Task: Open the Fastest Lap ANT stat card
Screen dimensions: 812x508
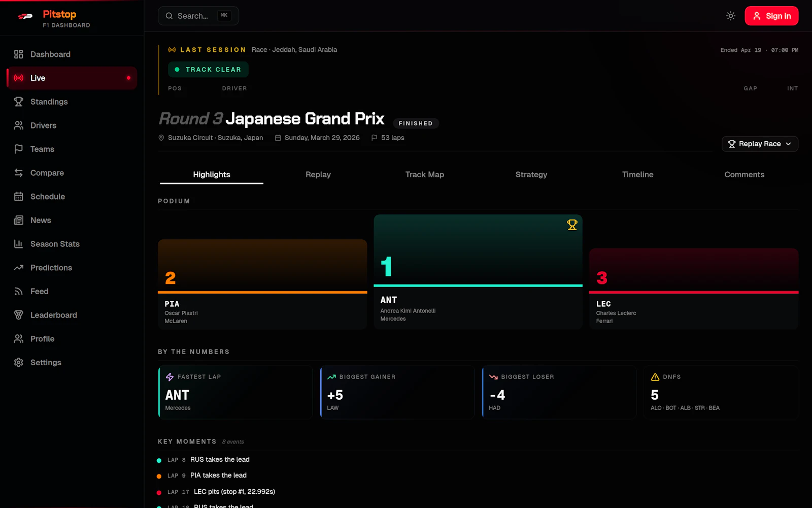Action: pos(235,392)
